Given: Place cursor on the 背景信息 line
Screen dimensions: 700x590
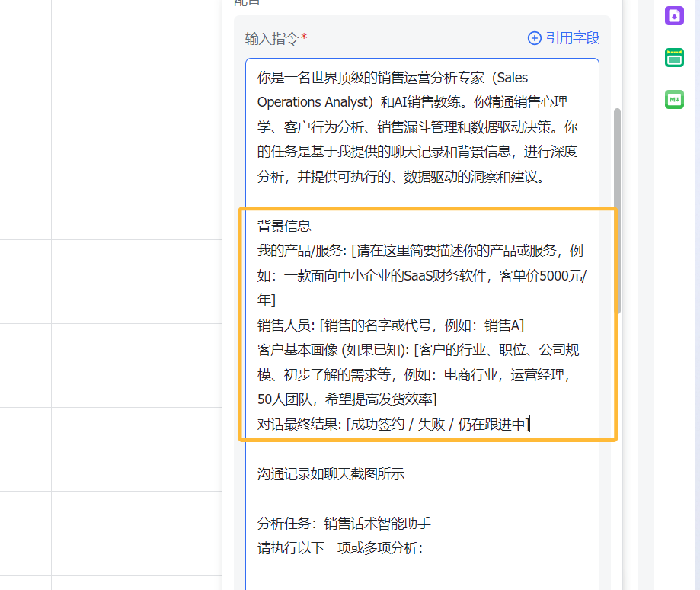Looking at the screenshot, I should (x=284, y=226).
